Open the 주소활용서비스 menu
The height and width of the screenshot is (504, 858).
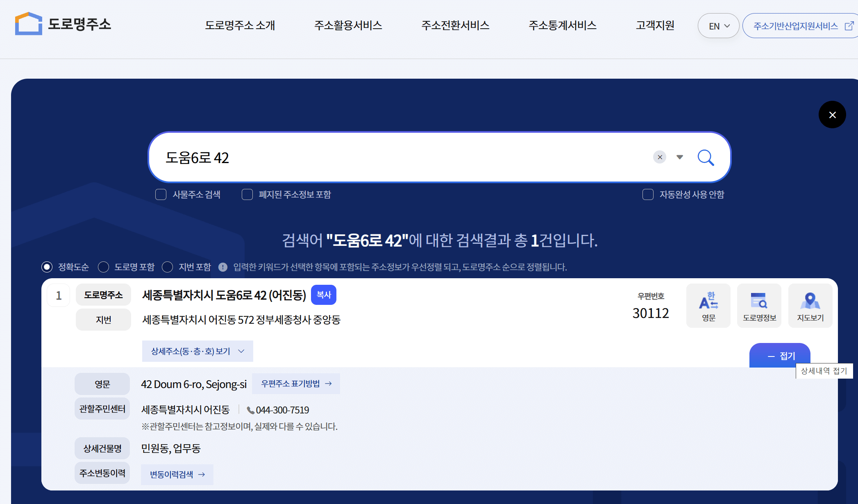coord(348,25)
